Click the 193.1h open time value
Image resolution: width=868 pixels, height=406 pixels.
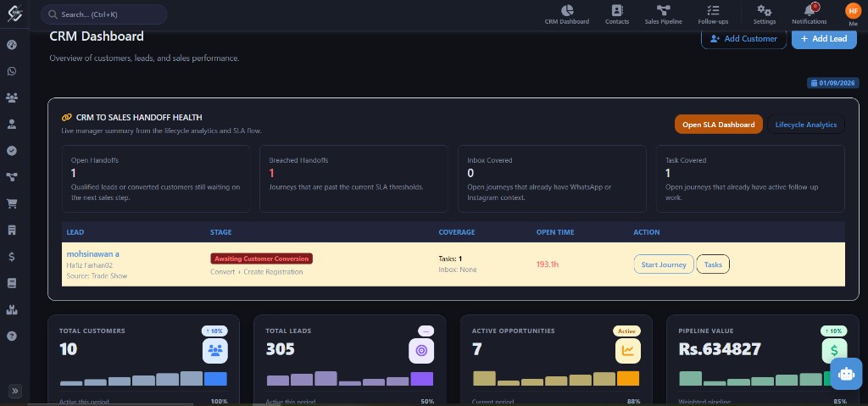548,264
